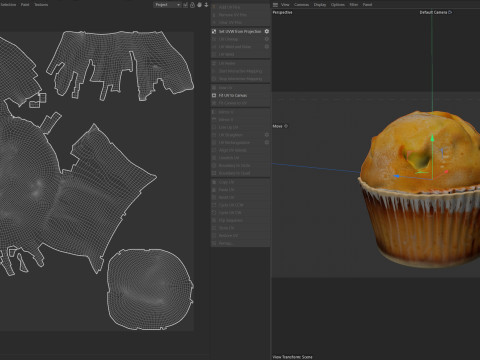Image resolution: width=480 pixels, height=360 pixels.
Task: Click the downward arrow pin icon in UV toolbar
Action: click(206, 5)
